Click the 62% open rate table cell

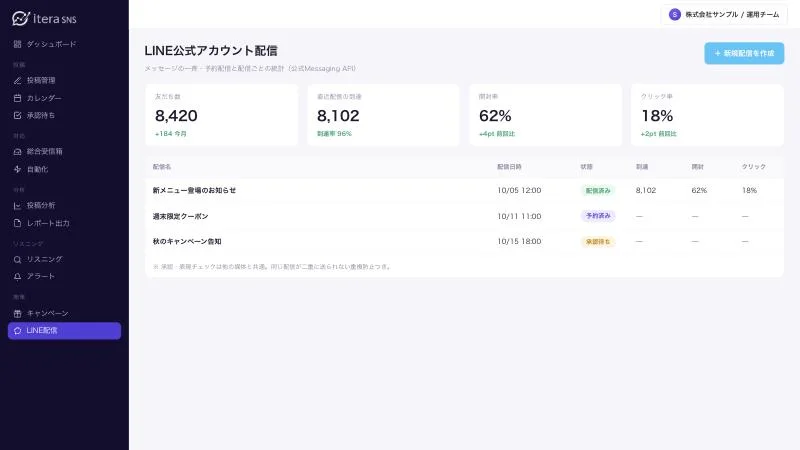[x=699, y=190]
